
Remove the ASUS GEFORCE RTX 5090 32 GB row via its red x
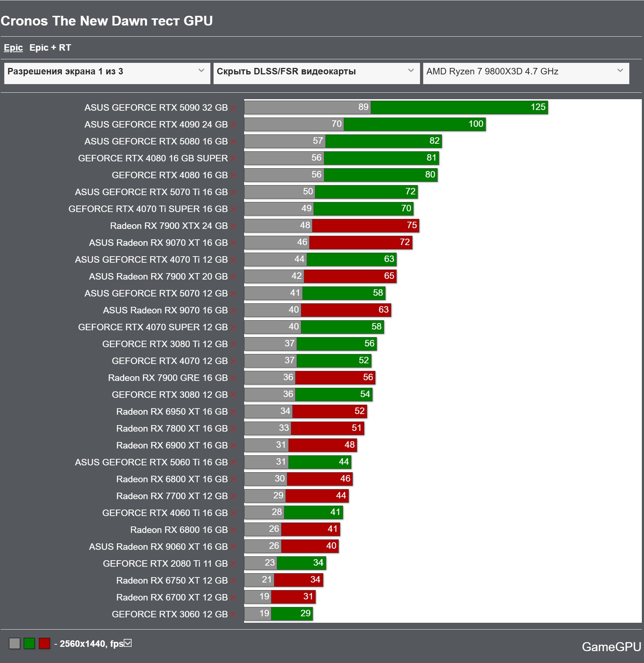(234, 108)
